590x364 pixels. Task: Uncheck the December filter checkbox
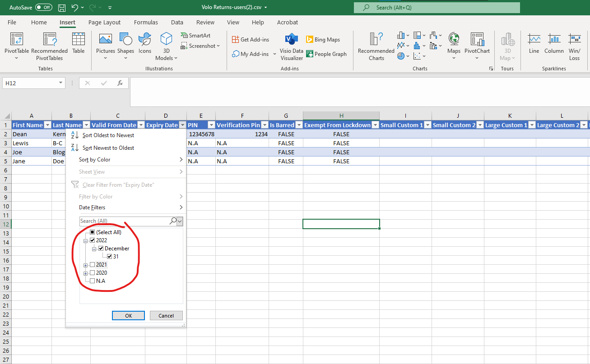pyautogui.click(x=101, y=248)
